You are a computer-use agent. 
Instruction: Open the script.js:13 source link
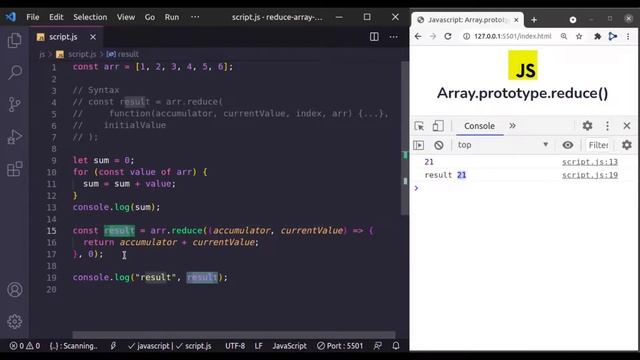point(590,162)
